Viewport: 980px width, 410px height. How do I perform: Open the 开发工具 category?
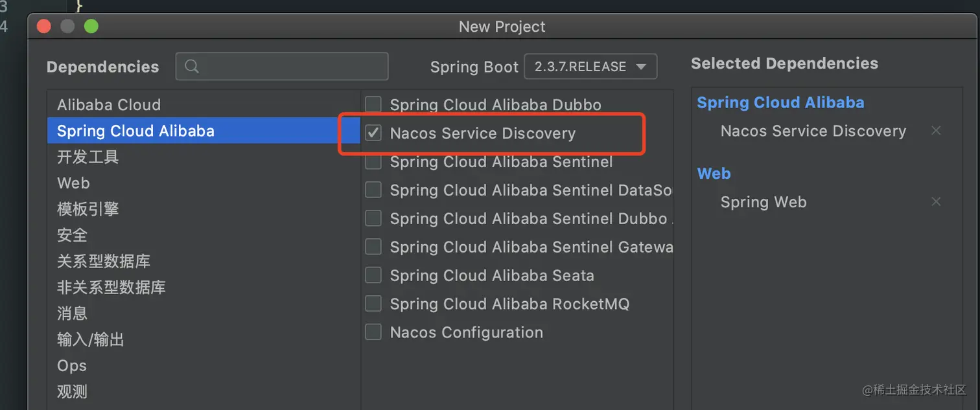point(88,157)
